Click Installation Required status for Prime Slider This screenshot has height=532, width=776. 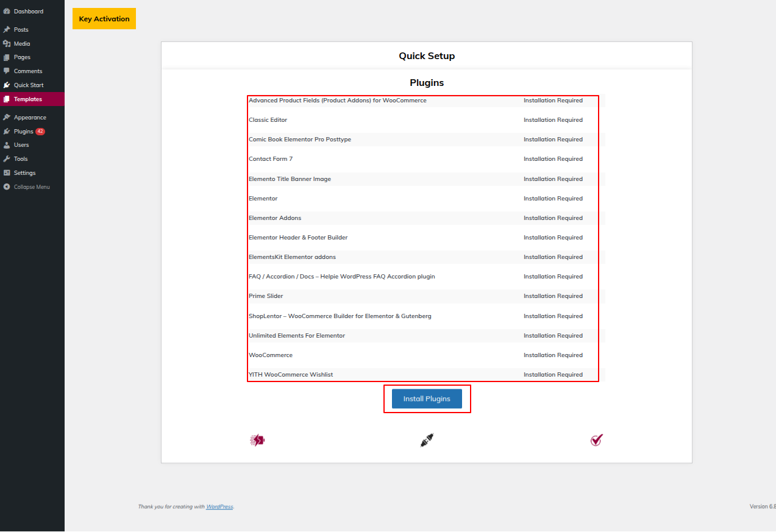pos(553,296)
